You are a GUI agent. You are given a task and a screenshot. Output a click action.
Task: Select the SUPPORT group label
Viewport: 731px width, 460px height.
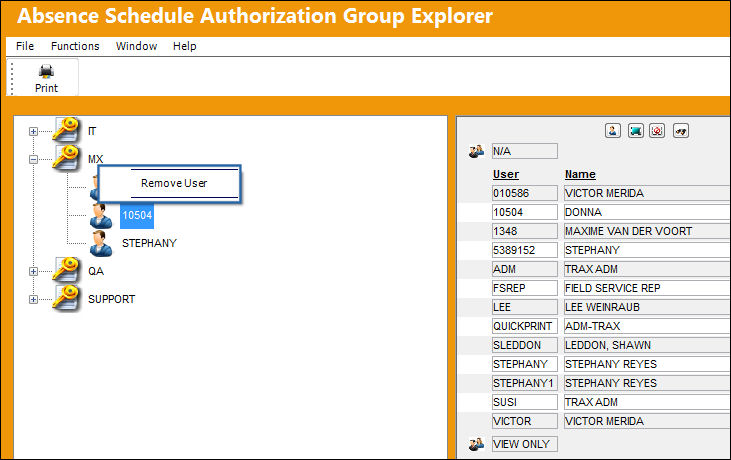click(111, 299)
